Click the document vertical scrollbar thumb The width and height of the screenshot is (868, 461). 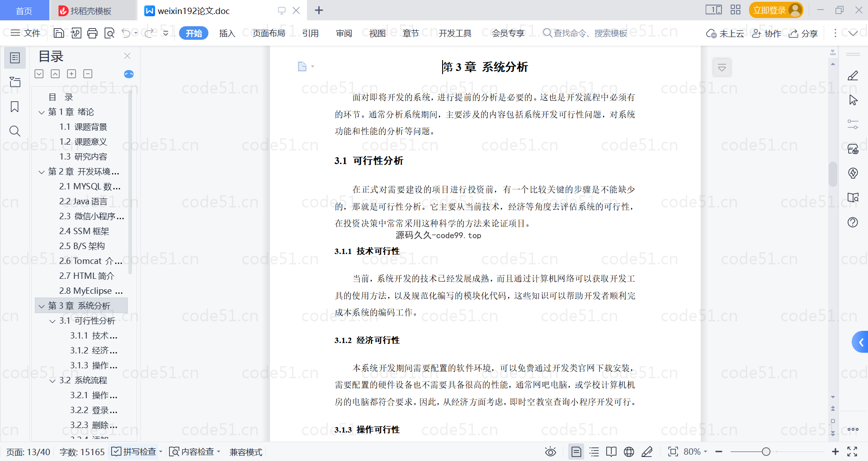pos(833,174)
